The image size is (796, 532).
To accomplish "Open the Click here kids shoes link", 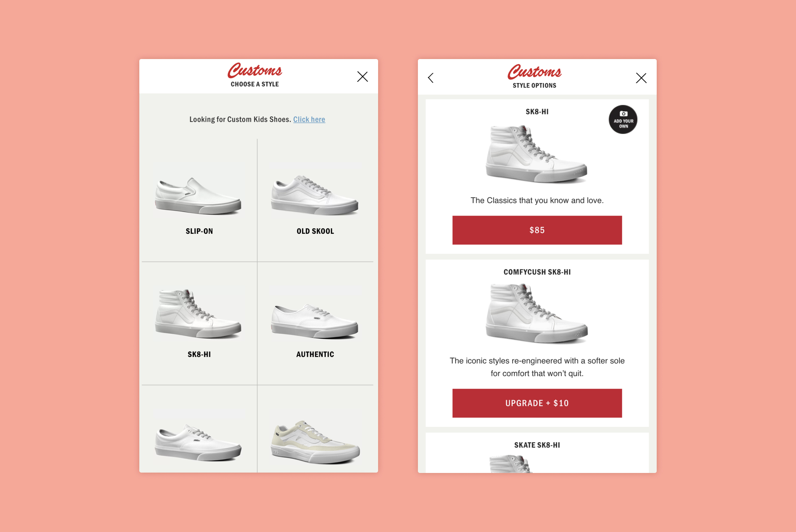I will coord(309,119).
